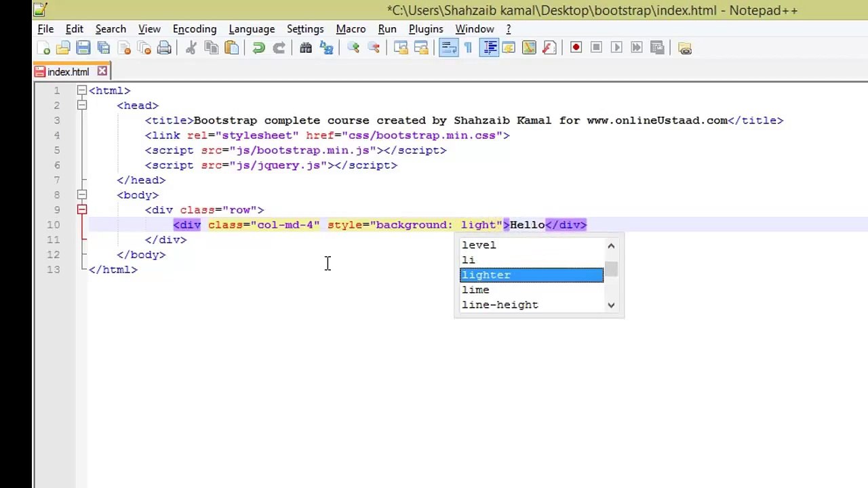Screen dimensions: 868x488
Task: Click the Zoom Out icon
Action: coord(374,48)
